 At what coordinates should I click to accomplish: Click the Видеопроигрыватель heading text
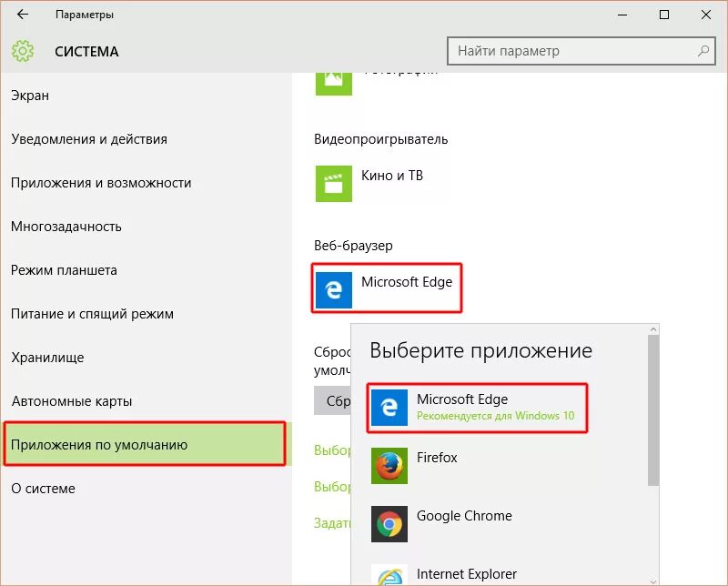click(x=380, y=139)
